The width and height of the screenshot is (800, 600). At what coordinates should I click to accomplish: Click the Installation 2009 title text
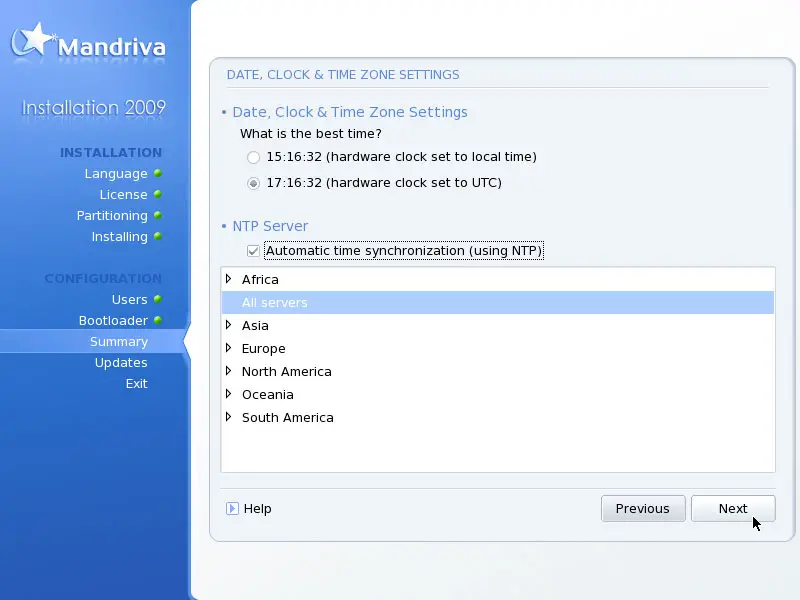93,108
